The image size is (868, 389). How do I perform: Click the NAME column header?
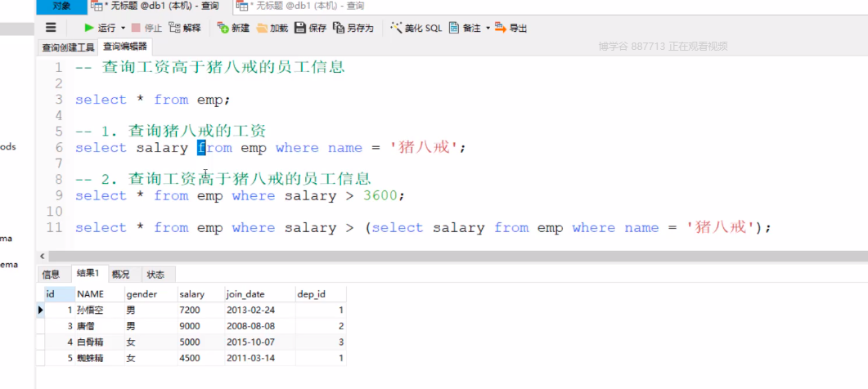tap(98, 294)
